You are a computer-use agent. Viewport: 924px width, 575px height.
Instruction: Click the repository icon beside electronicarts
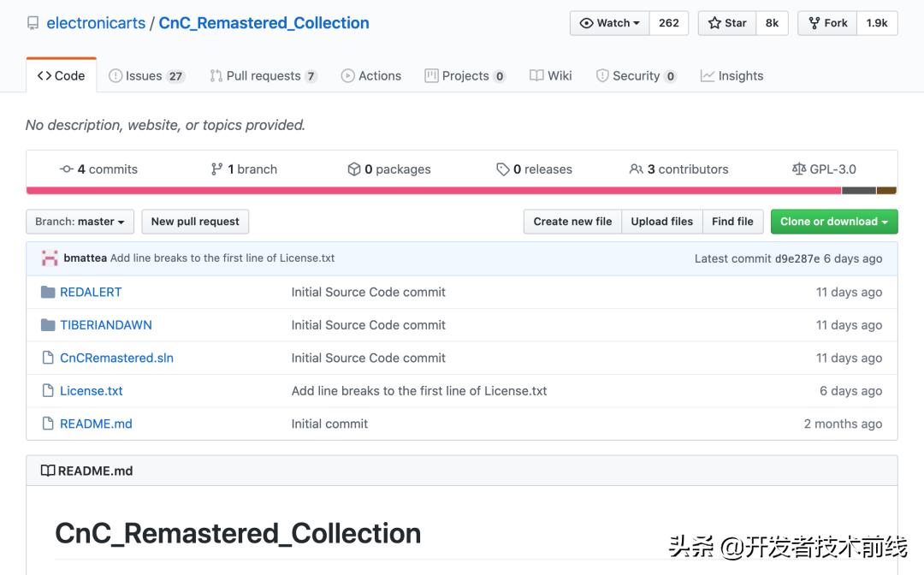pos(33,23)
